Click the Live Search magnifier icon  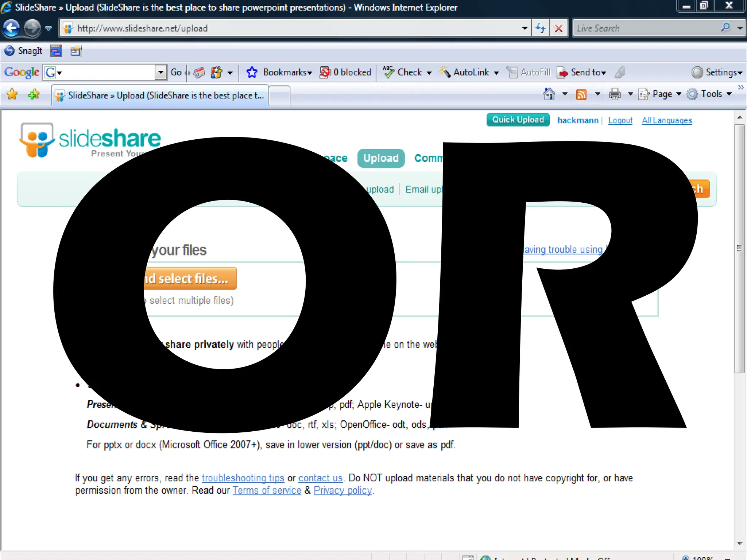725,27
